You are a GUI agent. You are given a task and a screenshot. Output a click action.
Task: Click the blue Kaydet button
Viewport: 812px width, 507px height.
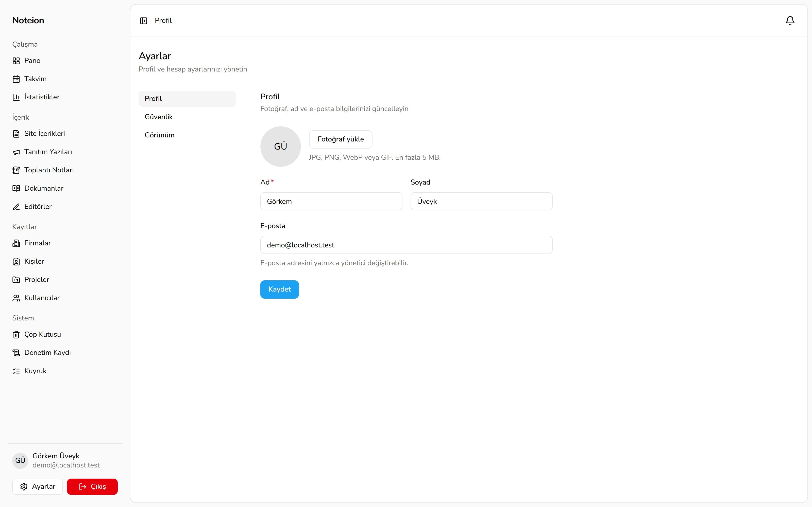[279, 289]
